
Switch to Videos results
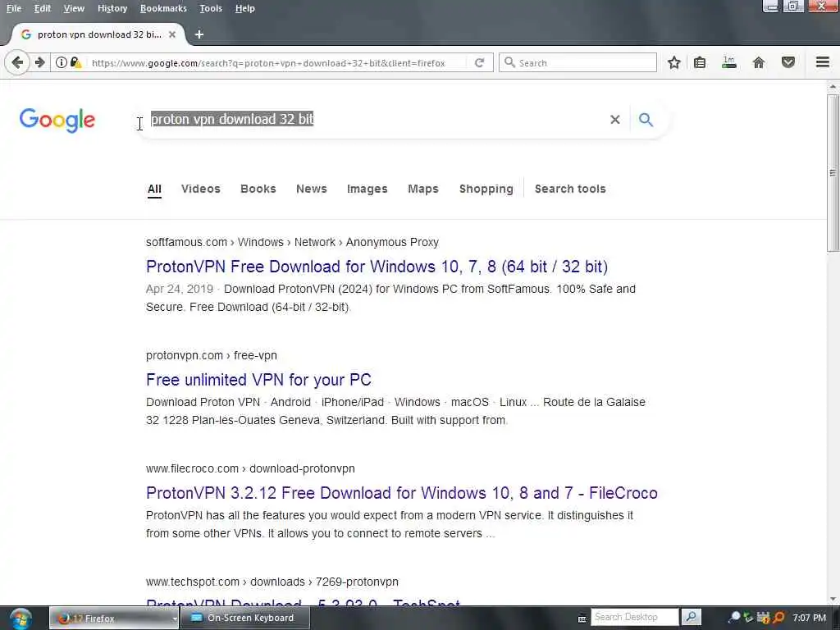[x=201, y=189]
